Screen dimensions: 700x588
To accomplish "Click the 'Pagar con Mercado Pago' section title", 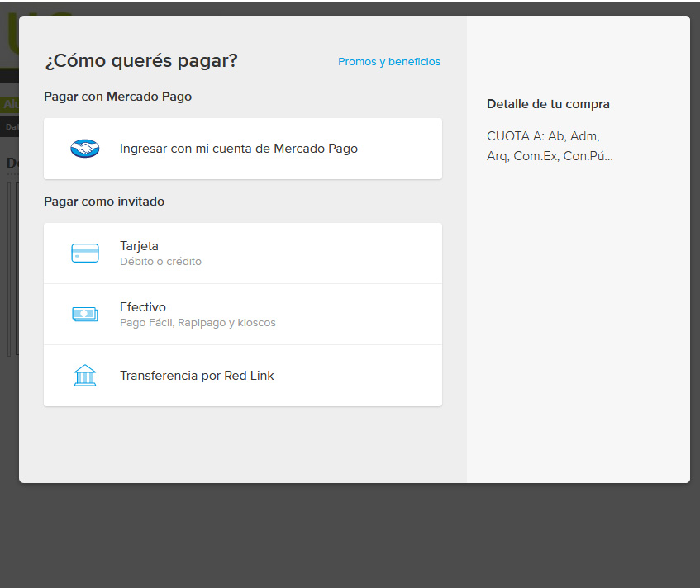I will point(118,97).
